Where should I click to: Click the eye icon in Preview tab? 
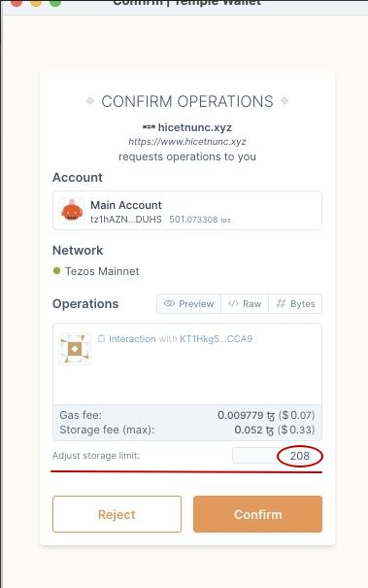point(169,303)
